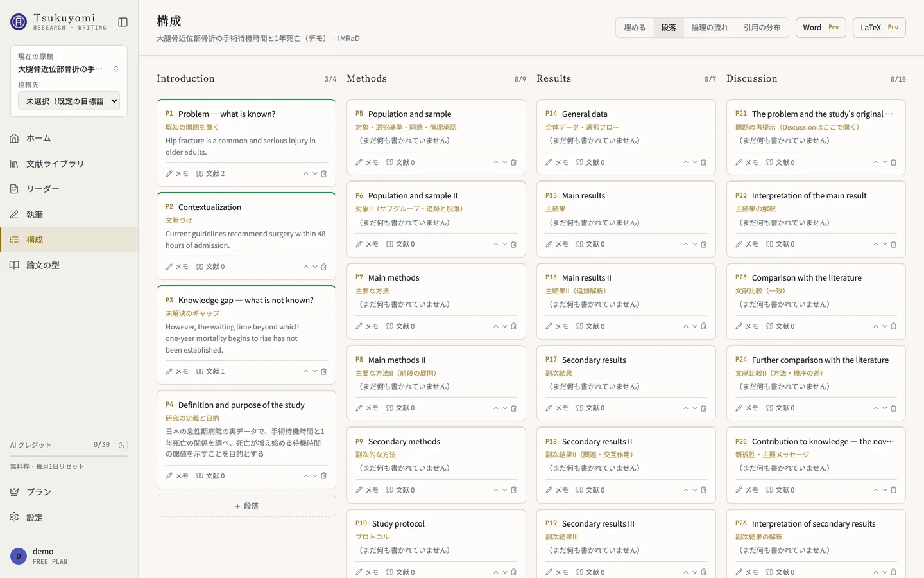The width and height of the screenshot is (924, 578).
Task: Click the P25 Contribution to knowledge title
Action: (823, 442)
